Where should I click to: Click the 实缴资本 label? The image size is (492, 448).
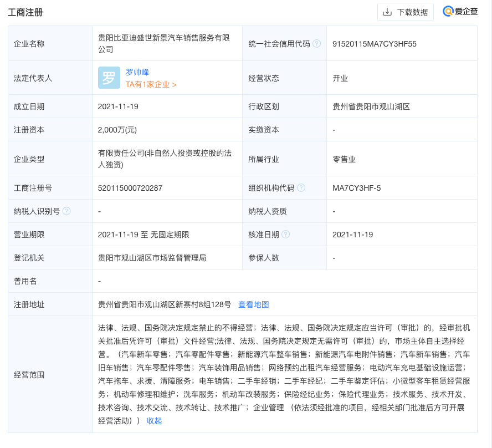point(264,130)
